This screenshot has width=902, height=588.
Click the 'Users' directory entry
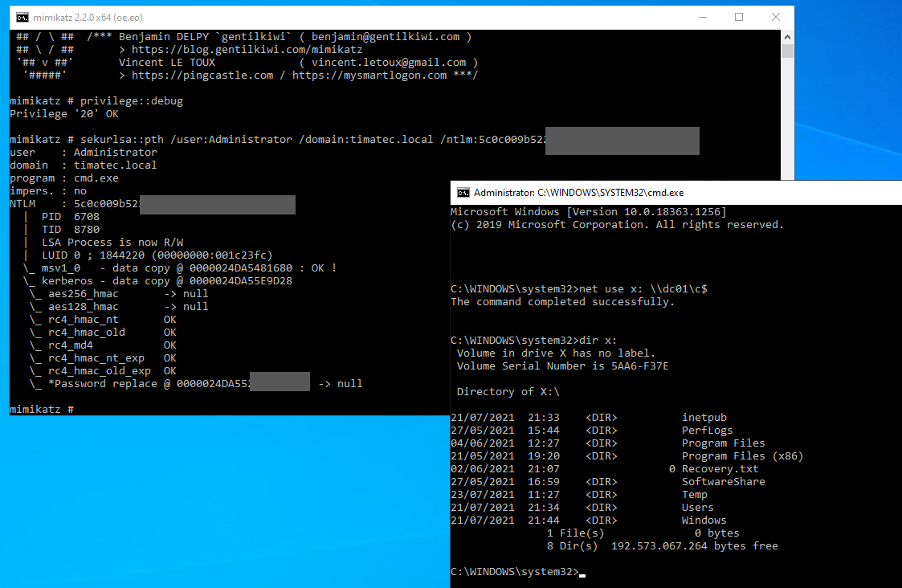tap(698, 508)
